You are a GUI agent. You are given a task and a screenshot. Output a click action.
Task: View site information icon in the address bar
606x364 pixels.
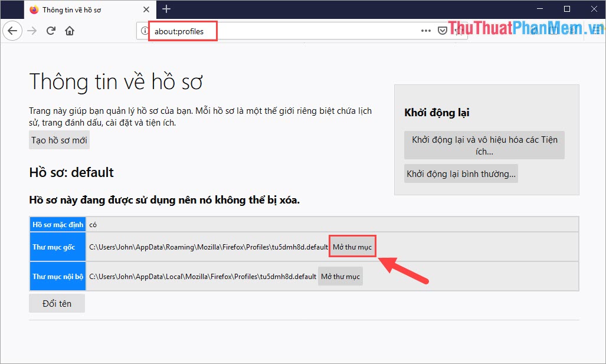(144, 30)
